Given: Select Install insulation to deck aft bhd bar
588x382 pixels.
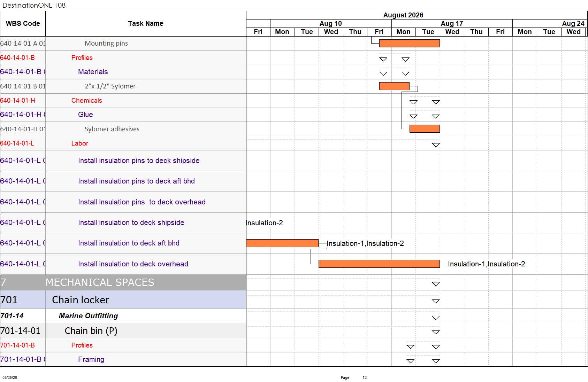Looking at the screenshot, I should coord(282,243).
